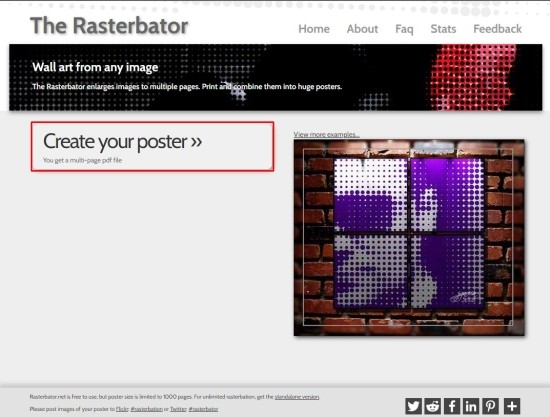
Task: Click the banner description about enlarging images
Action: 187,86
